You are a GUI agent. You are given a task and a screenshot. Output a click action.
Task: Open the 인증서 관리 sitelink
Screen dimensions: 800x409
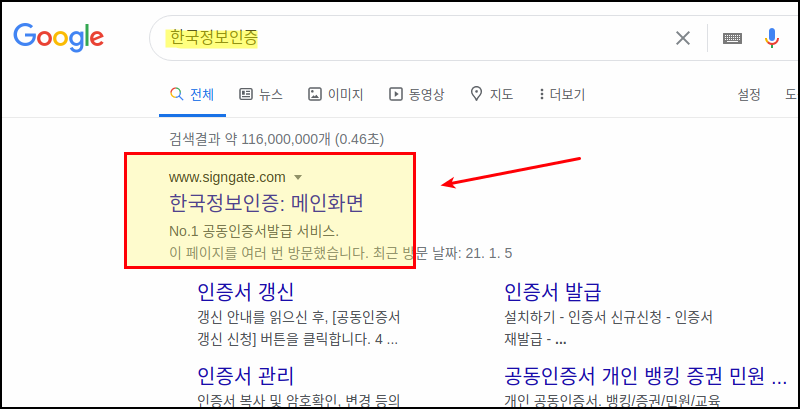[x=245, y=377]
